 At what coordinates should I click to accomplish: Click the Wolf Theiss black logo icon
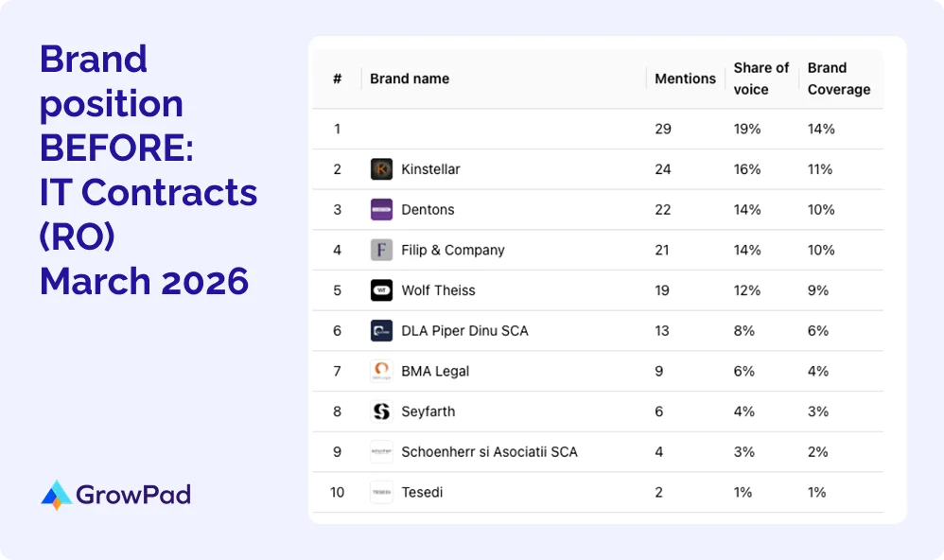pos(381,290)
